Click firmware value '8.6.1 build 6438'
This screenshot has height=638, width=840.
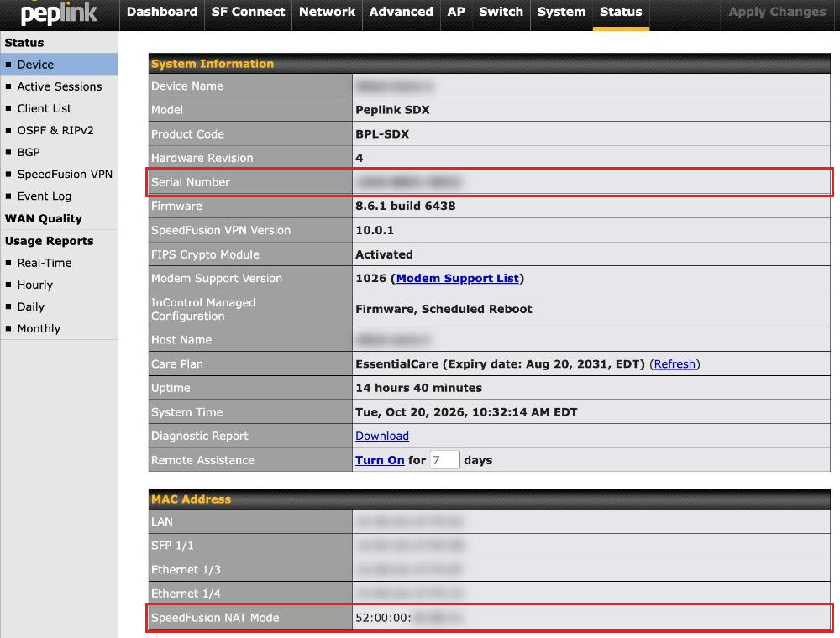click(x=406, y=206)
